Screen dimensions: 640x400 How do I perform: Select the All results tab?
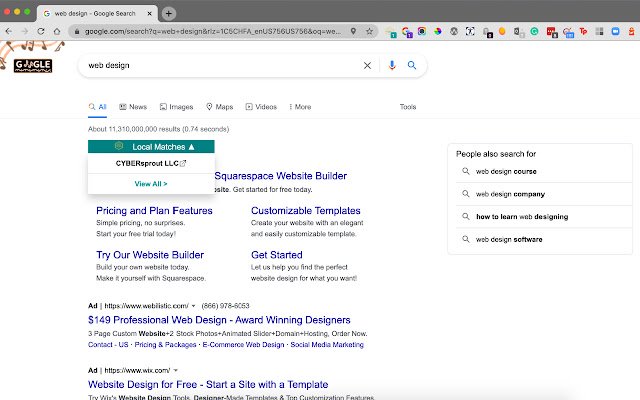click(x=98, y=107)
